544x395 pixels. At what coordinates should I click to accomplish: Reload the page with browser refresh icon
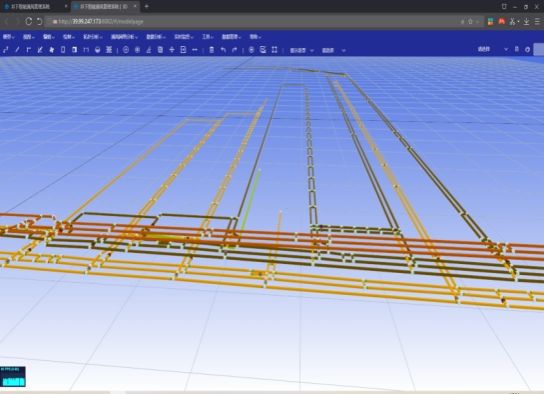click(x=28, y=22)
